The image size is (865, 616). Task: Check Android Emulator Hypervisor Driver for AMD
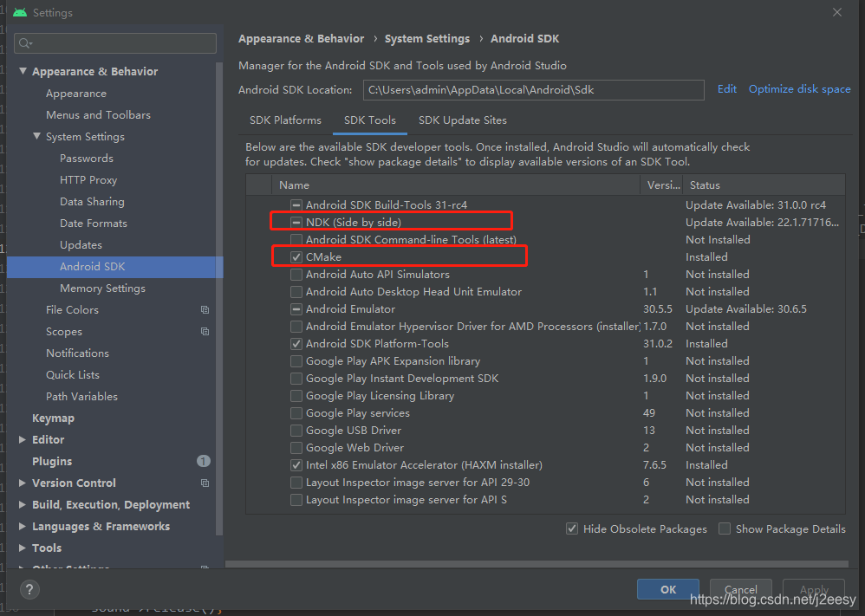click(x=296, y=327)
